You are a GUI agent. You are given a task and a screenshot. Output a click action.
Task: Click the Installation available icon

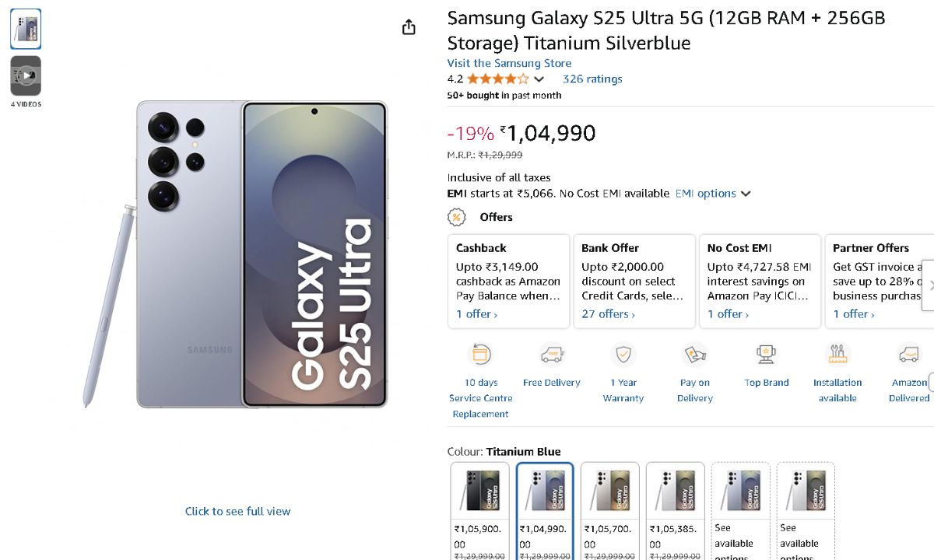pyautogui.click(x=837, y=355)
